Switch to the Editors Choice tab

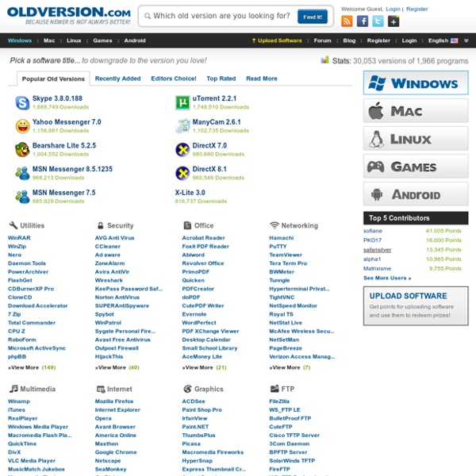(x=174, y=79)
